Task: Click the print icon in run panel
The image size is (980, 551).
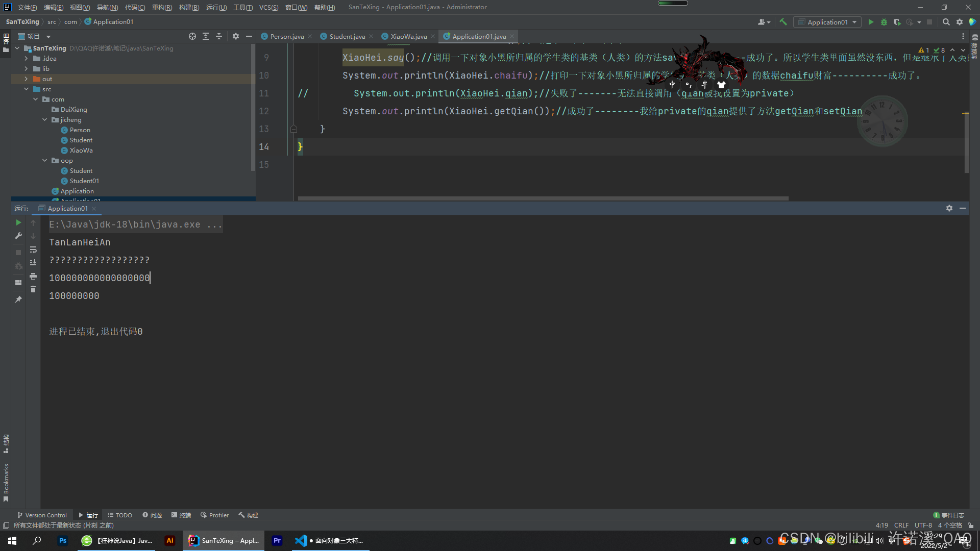Action: pos(33,276)
